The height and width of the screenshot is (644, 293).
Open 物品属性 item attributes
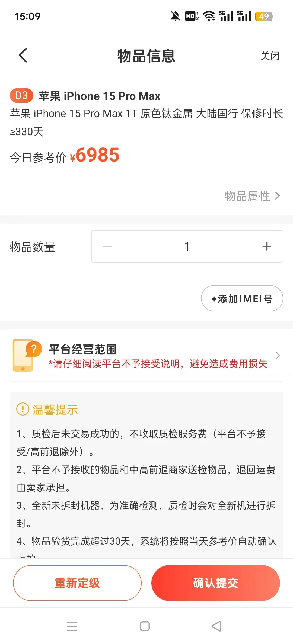[252, 196]
